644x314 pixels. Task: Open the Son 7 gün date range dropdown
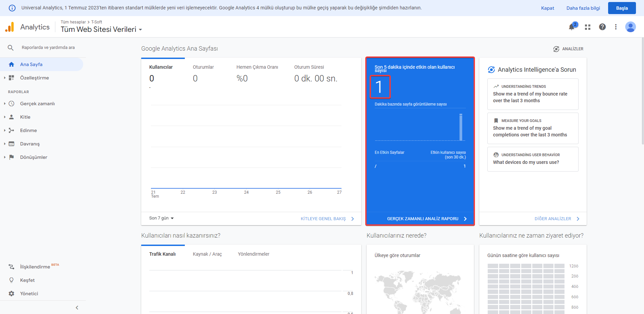161,218
